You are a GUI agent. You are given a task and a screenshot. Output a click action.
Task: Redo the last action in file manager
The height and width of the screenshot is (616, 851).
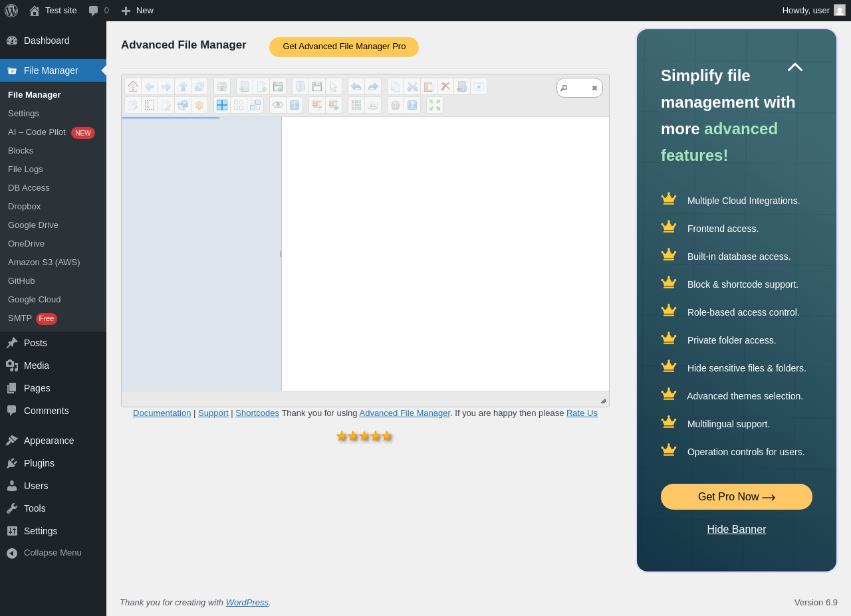click(x=373, y=86)
